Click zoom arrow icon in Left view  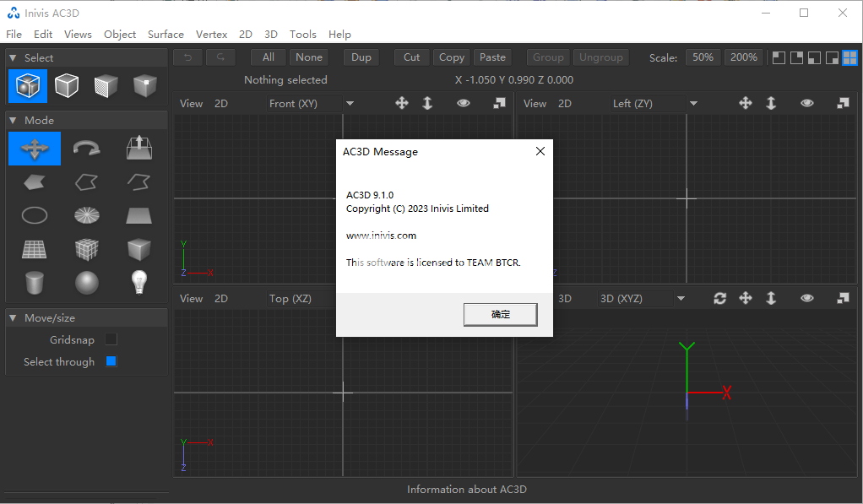(771, 103)
